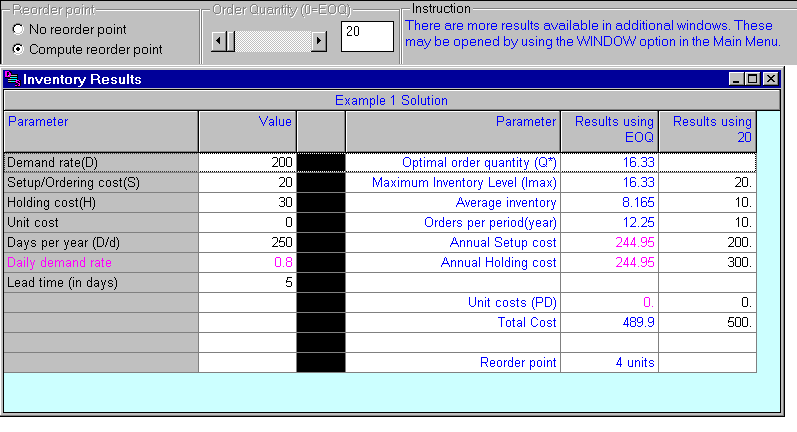Close the Inventory Results window
Viewport: 797px width, 432px height.
[x=770, y=78]
